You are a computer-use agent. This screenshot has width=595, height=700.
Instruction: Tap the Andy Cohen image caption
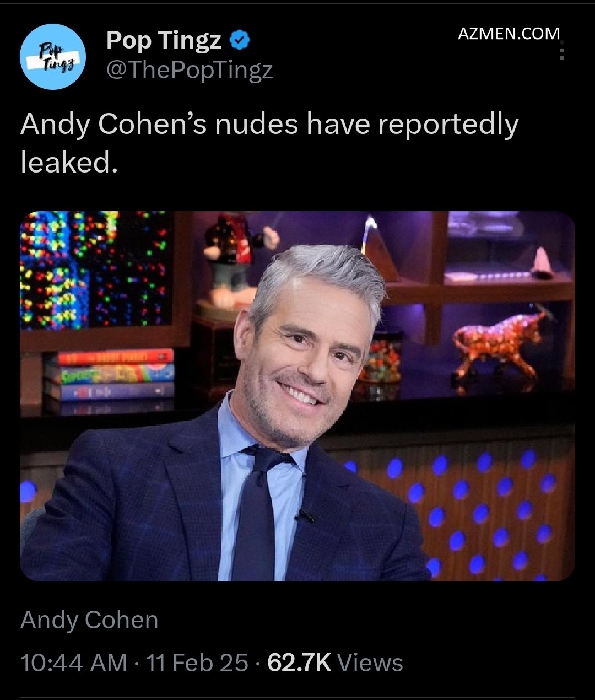click(89, 620)
